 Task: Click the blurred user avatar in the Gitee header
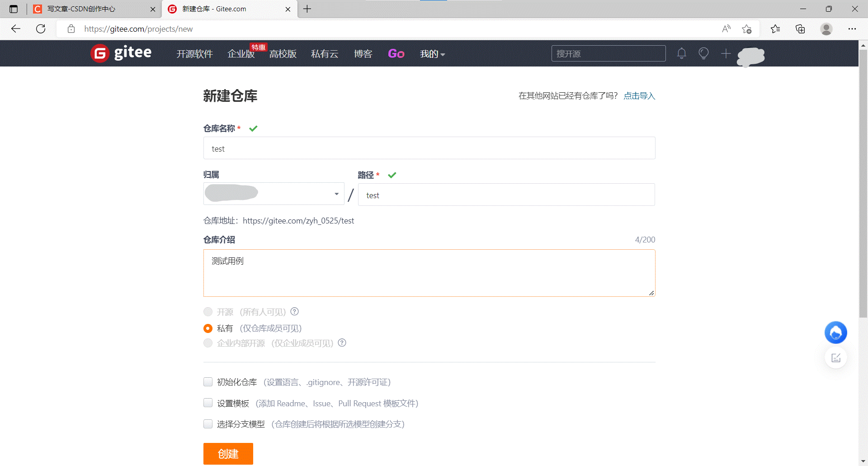pyautogui.click(x=751, y=56)
